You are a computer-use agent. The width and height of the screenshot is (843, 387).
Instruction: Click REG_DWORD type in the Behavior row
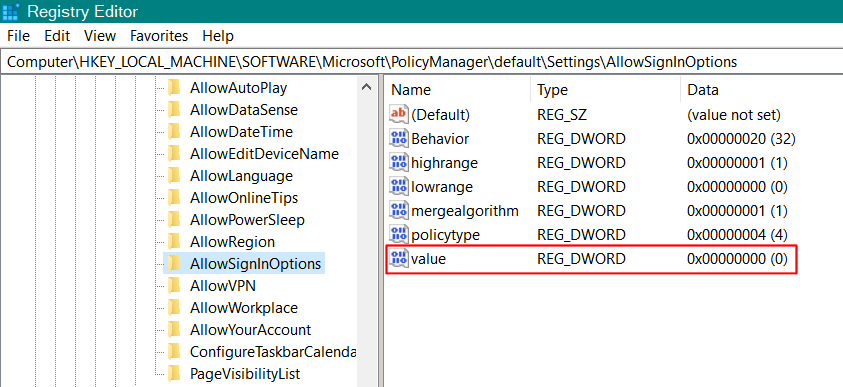pos(581,139)
